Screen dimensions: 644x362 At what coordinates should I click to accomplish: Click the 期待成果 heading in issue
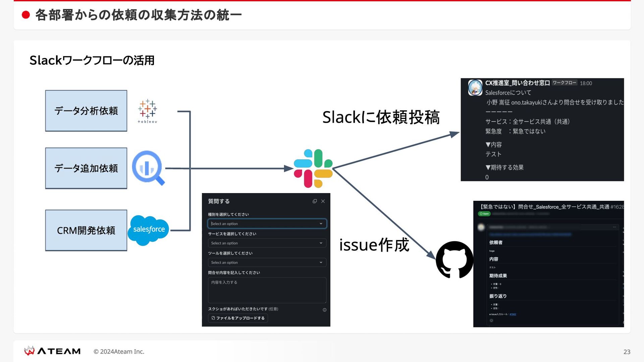pos(498,276)
